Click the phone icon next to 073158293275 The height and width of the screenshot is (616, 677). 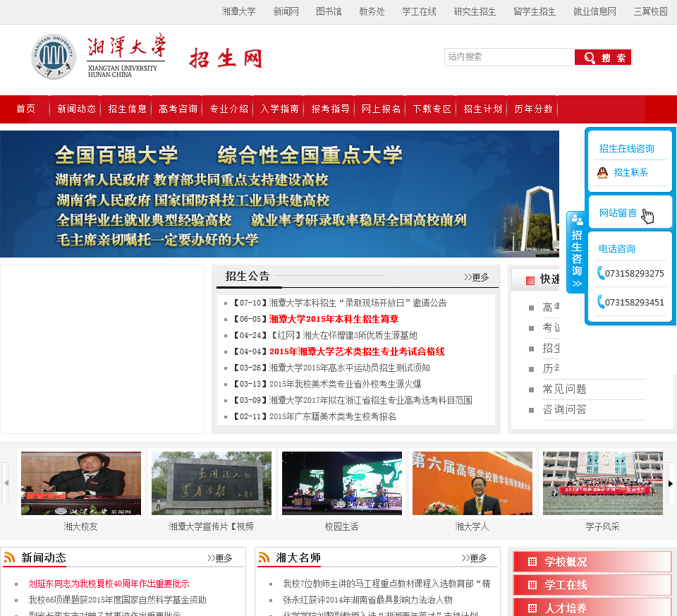click(x=601, y=273)
